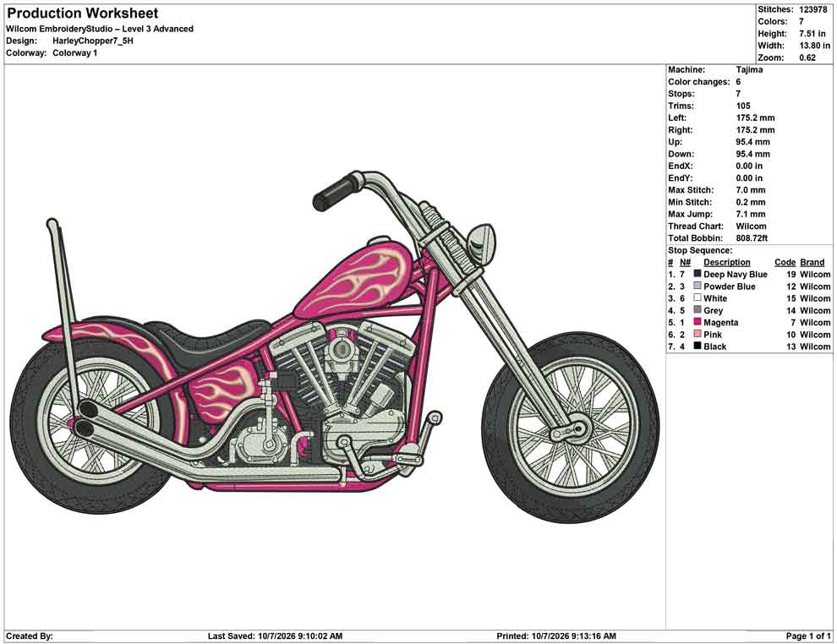Click the Zoom value '0.62'
Image resolution: width=837 pixels, height=644 pixels.
pyautogui.click(x=807, y=57)
